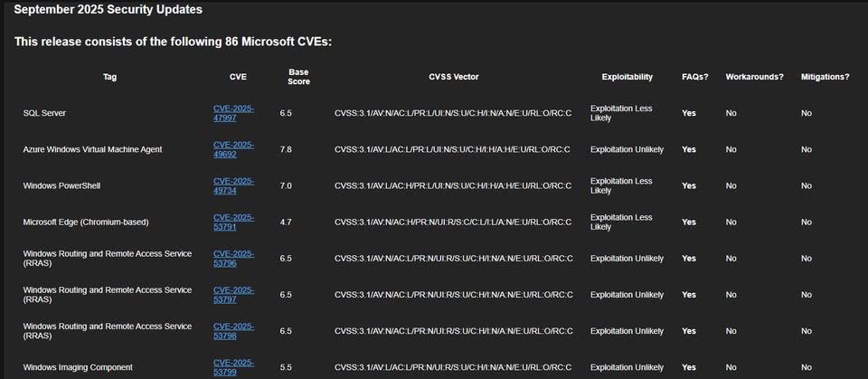This screenshot has width=868, height=379.
Task: Follow the CVE-2025-53791 Edge link
Action: click(x=233, y=222)
